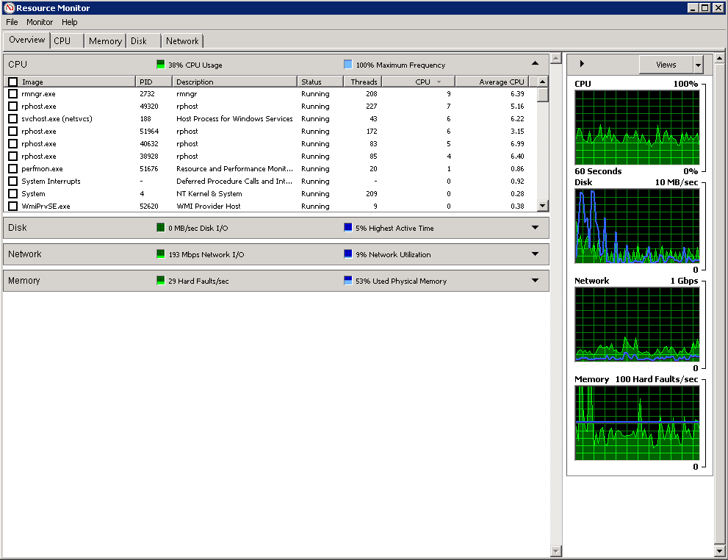Viewport: 728px width, 560px height.
Task: Select the Overview tab
Action: (27, 40)
